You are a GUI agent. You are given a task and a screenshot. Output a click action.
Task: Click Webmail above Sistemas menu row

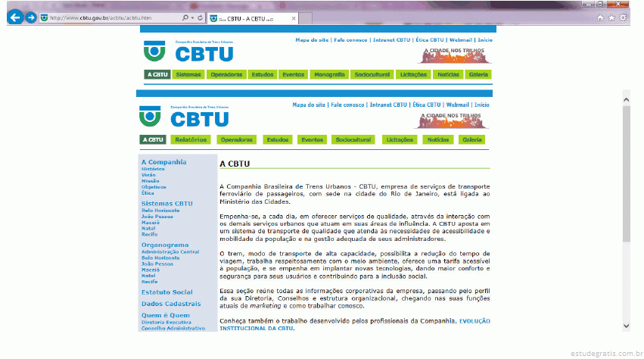(460, 40)
